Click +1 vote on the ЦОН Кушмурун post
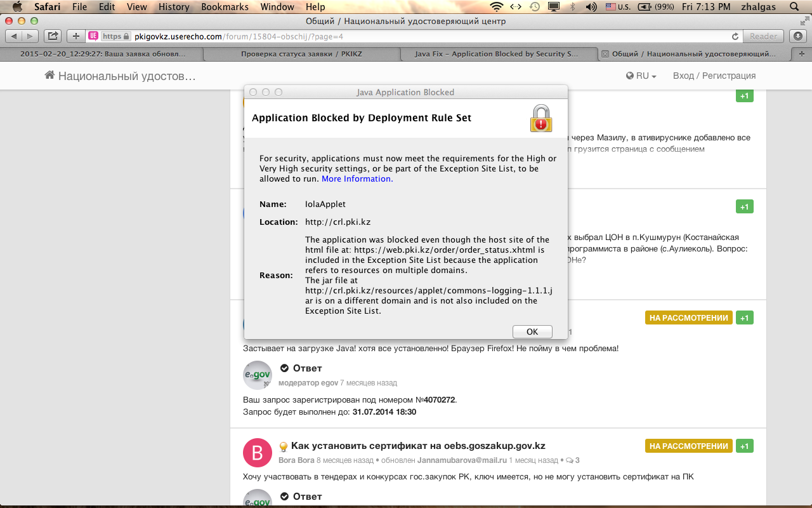The height and width of the screenshot is (508, 812). 745,206
